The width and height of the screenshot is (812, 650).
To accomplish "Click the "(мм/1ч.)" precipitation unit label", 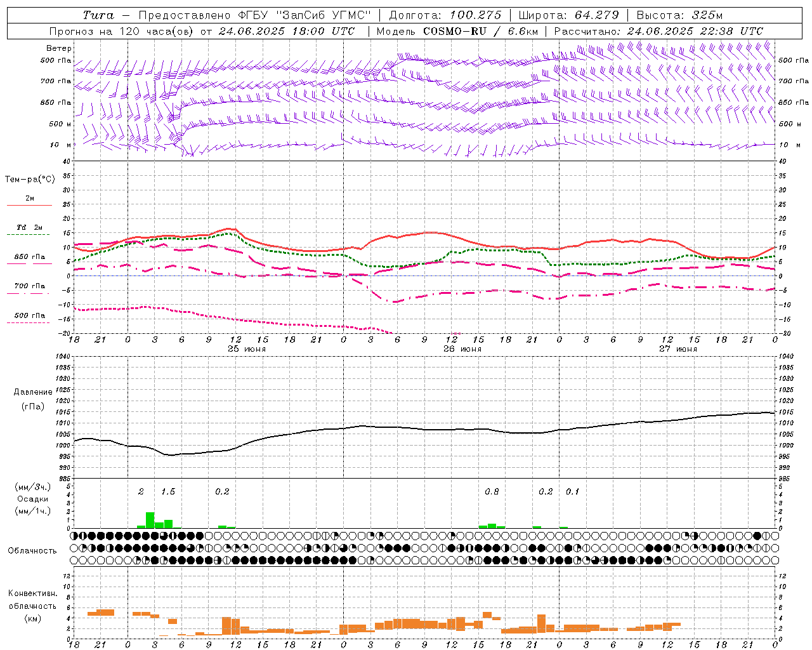I will pos(32,510).
